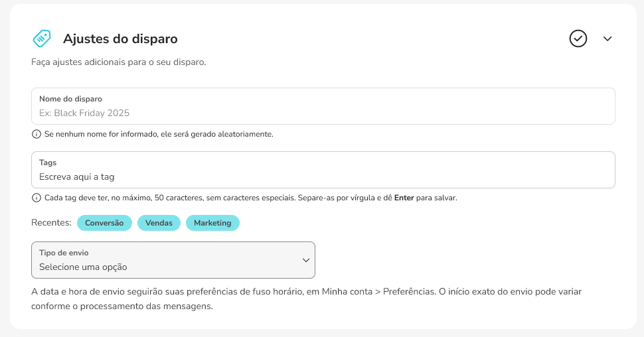Image resolution: width=644 pixels, height=337 pixels.
Task: Add the Vendas recent tag
Action: pos(159,223)
